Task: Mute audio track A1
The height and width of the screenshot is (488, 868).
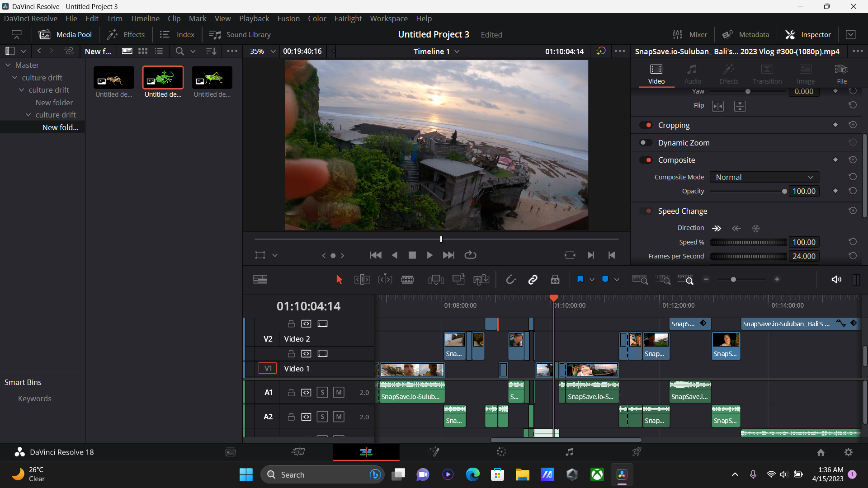Action: click(338, 393)
